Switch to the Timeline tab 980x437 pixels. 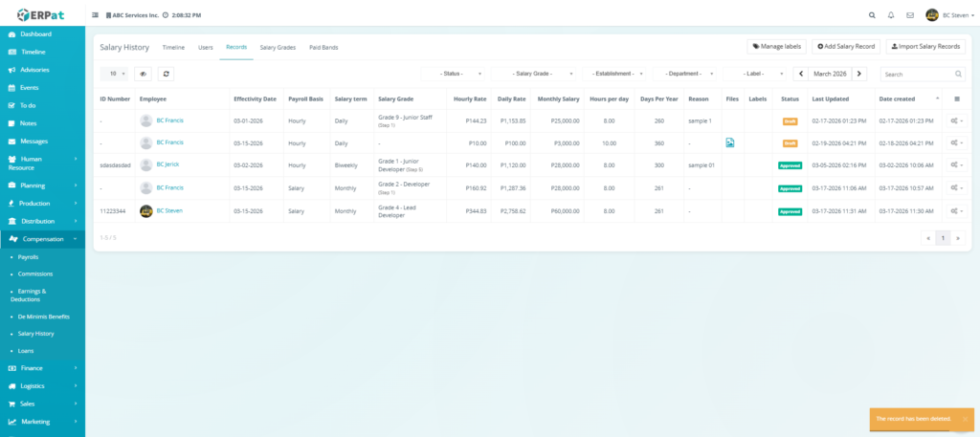click(173, 47)
